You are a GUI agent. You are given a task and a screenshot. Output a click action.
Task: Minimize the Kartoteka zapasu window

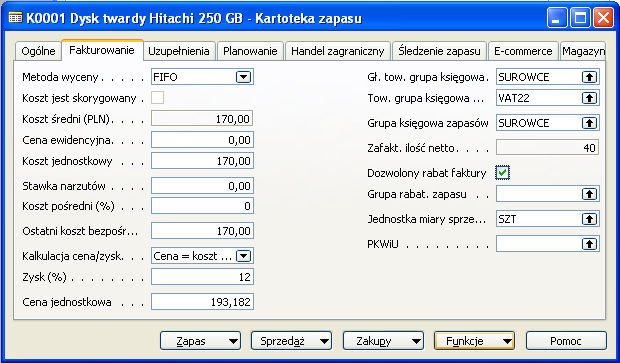(x=557, y=18)
